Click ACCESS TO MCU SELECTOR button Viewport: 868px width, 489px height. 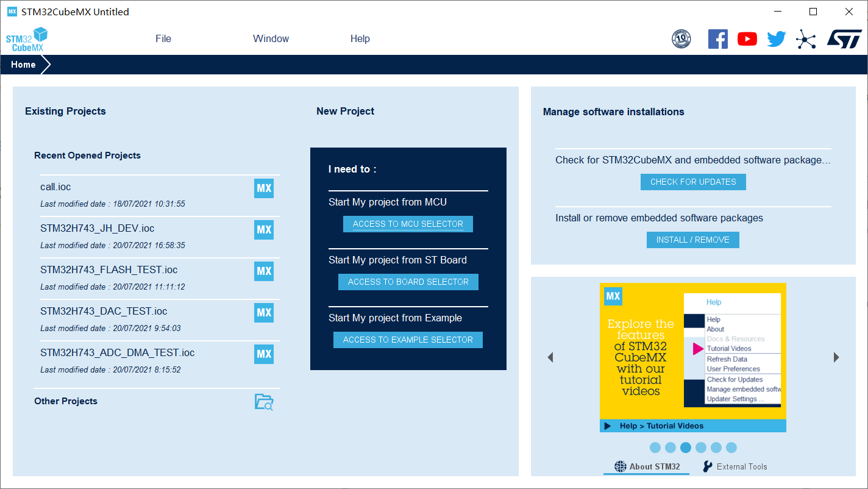pyautogui.click(x=408, y=224)
